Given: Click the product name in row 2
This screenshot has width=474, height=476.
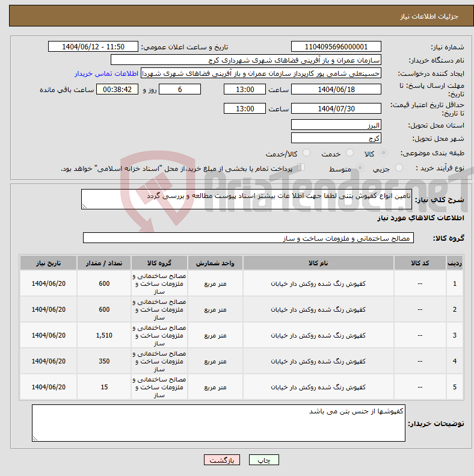Looking at the screenshot, I should pos(318,309).
